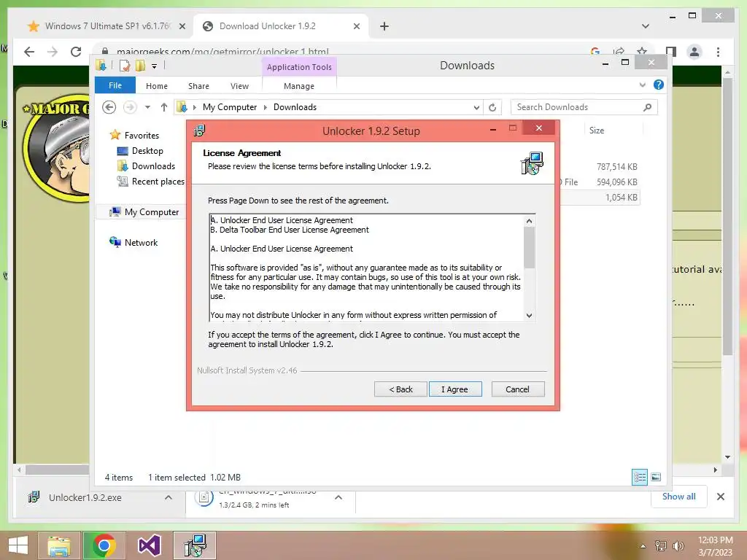Click Chrome back button
Image resolution: width=747 pixels, height=560 pixels.
(x=29, y=52)
